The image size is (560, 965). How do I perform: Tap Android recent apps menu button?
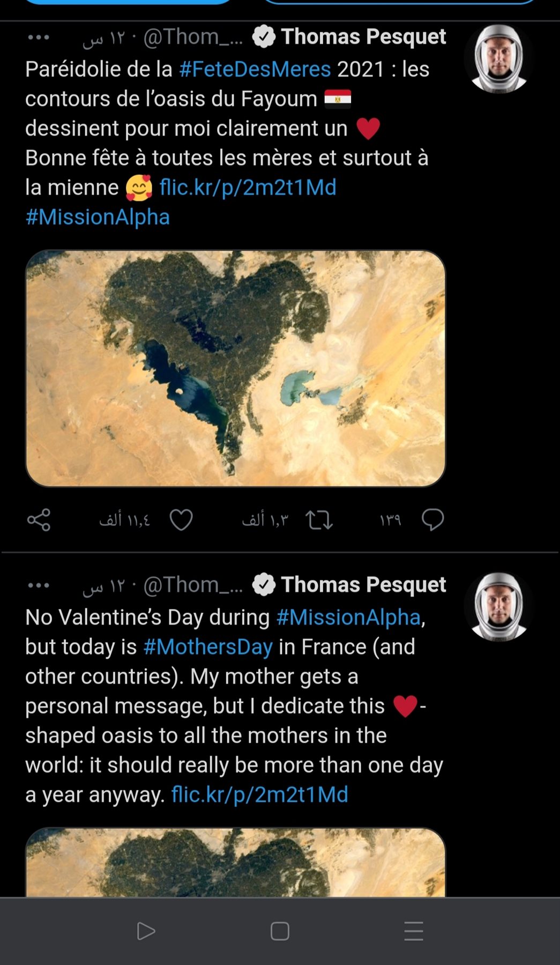pos(414,931)
